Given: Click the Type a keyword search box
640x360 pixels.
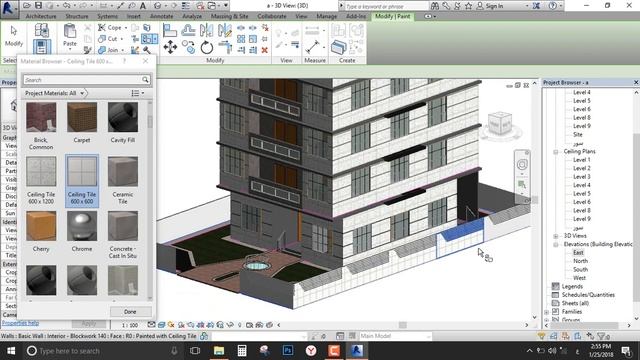Looking at the screenshot, I should click(386, 6).
